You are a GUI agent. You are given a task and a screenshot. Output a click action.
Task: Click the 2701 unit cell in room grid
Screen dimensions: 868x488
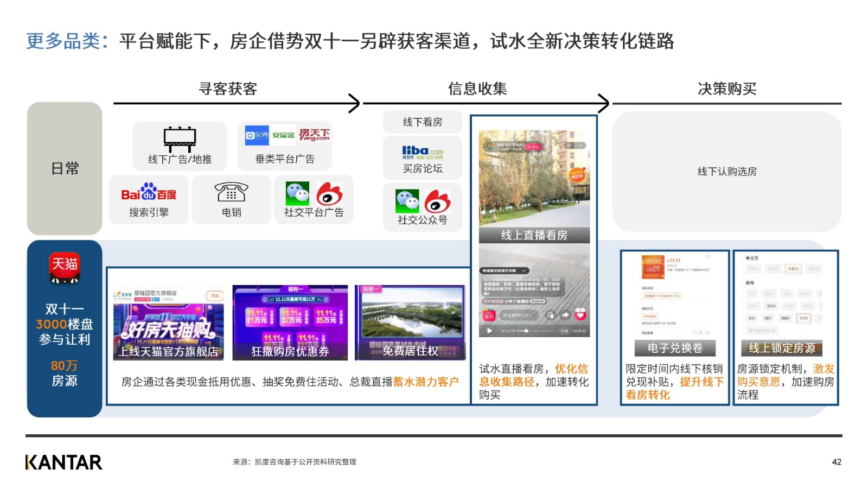coord(803,318)
